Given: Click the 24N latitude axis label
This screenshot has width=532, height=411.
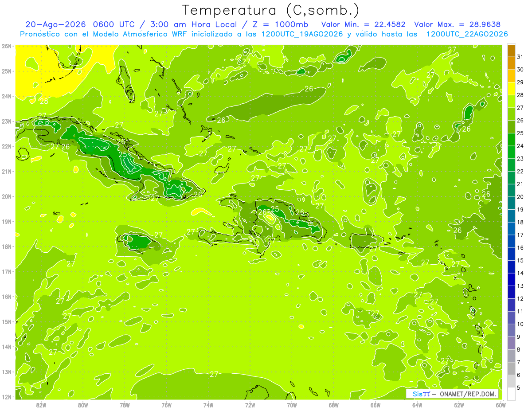Looking at the screenshot, I should (x=6, y=96).
